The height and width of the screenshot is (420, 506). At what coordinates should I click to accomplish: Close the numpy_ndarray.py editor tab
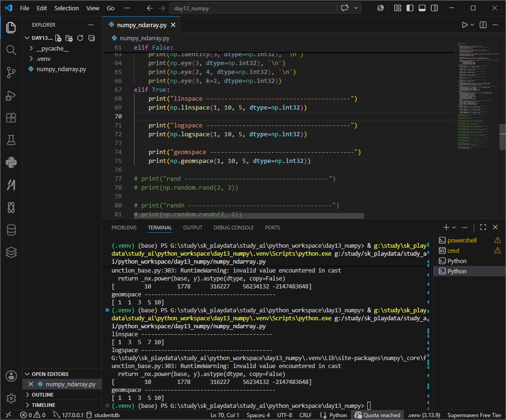point(173,25)
